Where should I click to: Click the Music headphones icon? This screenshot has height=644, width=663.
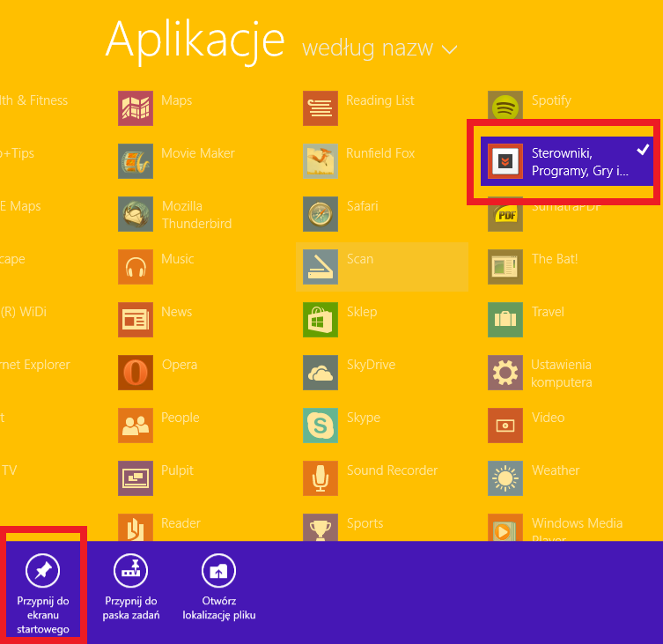click(136, 267)
